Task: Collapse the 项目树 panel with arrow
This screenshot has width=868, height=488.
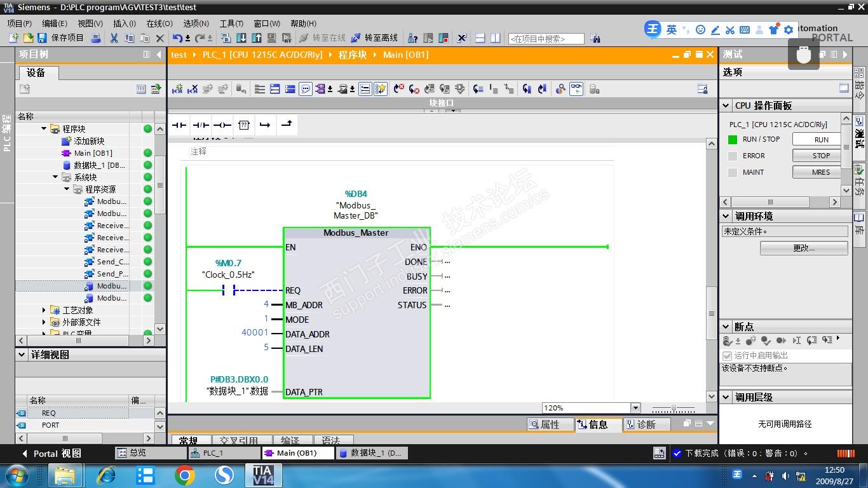Action: point(159,55)
